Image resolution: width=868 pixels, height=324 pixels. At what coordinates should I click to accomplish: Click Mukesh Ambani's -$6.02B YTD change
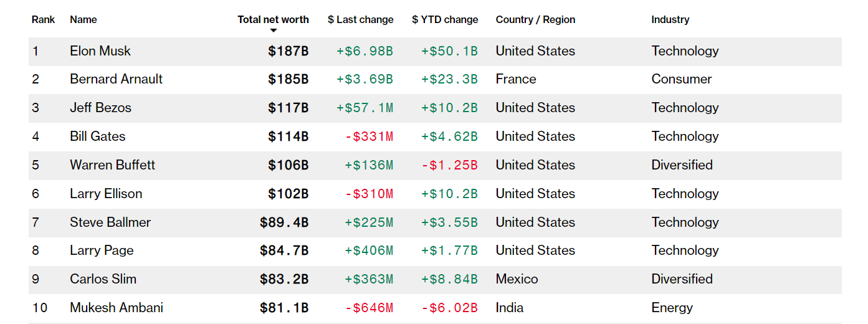449,308
